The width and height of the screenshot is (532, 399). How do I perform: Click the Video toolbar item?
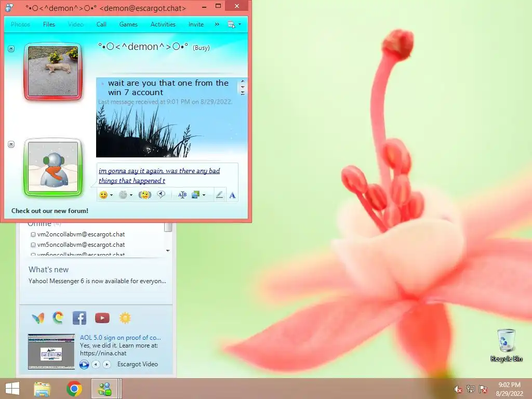[x=76, y=24]
